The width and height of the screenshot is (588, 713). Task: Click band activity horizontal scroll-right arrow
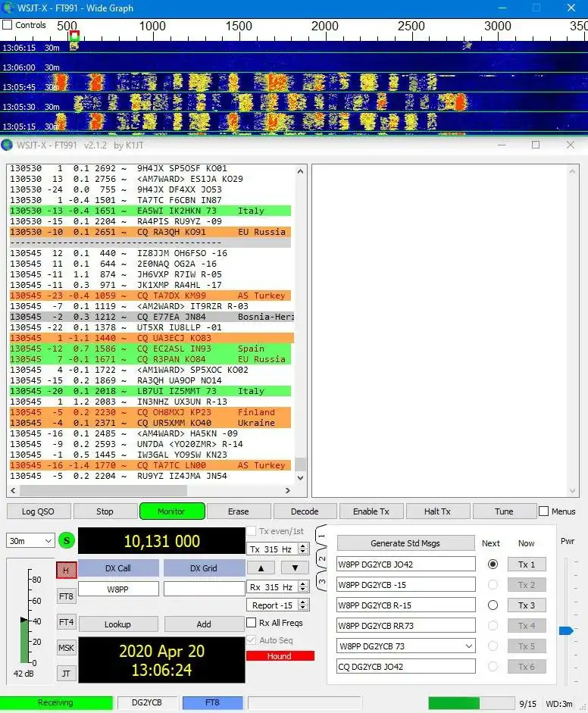(x=287, y=490)
